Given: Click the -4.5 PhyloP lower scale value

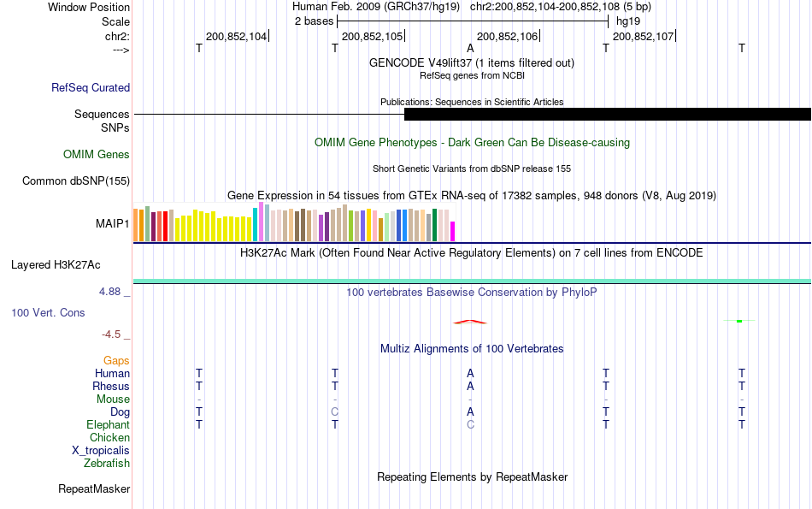Looking at the screenshot, I should click(x=111, y=334).
